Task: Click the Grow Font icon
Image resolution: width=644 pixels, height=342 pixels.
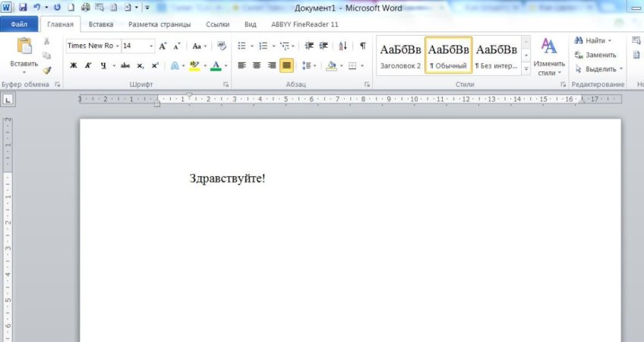Action: [x=163, y=46]
